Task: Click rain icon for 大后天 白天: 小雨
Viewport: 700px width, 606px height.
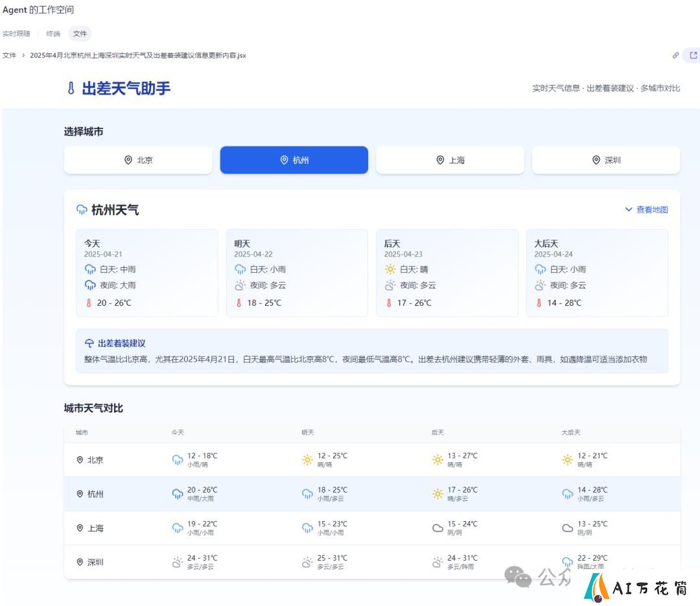Action: tap(540, 269)
